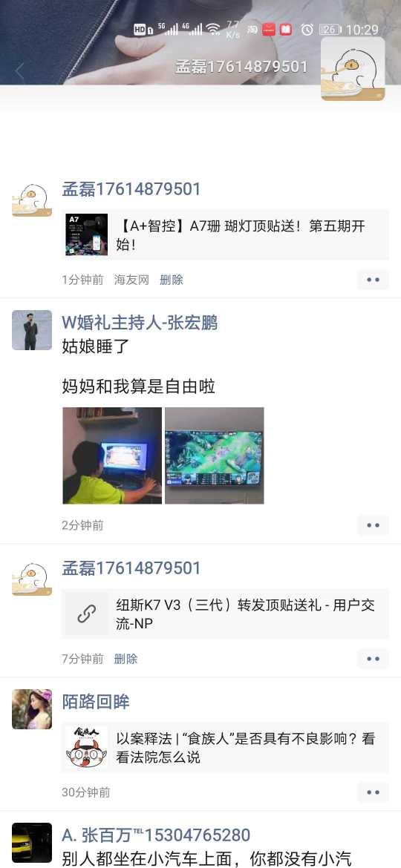Viewport: 401px width, 868px height.
Task: Open the W婚礼主持人-张宏鹏 profile name
Action: coord(140,322)
